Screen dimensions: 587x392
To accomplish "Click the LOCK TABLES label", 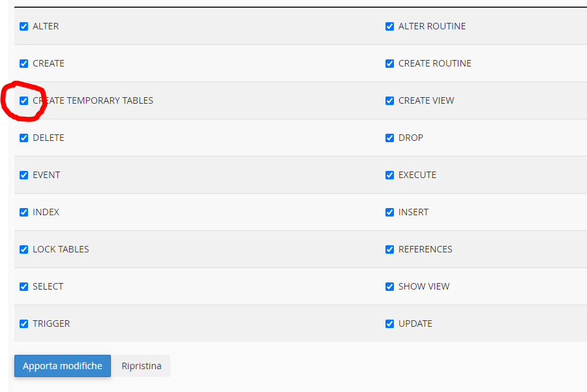I will (61, 249).
